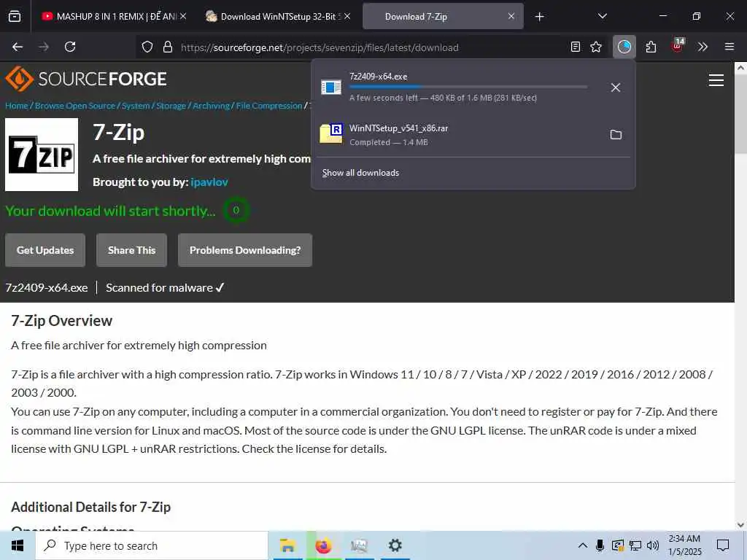Open System breadcrumb link
Viewport: 747px width, 560px height.
click(135, 106)
